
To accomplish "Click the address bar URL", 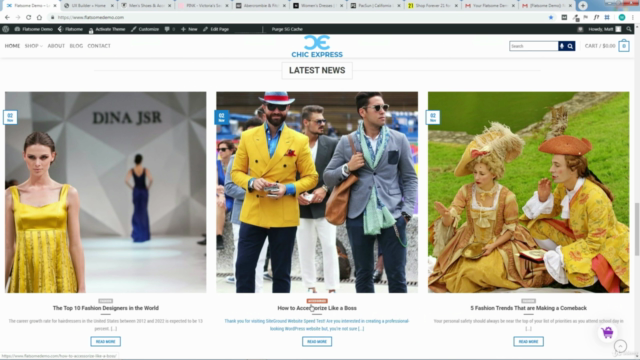I will (x=91, y=18).
